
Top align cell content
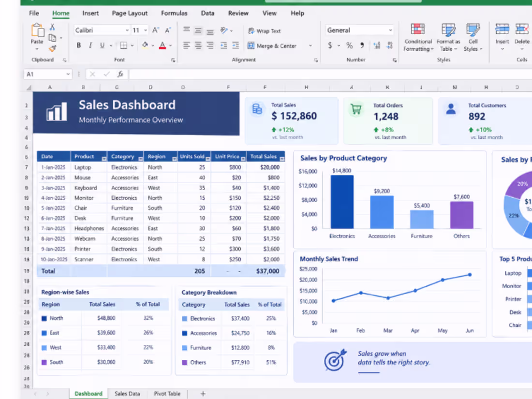click(x=187, y=30)
